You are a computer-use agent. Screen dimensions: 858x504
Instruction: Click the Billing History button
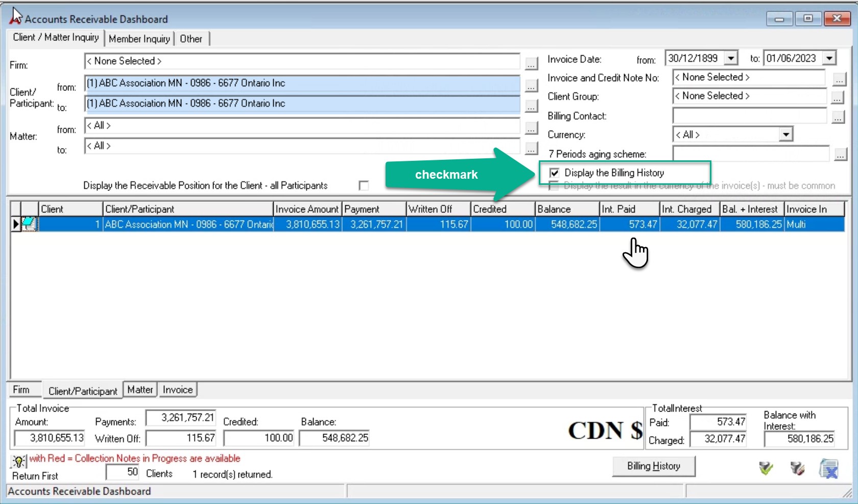click(654, 466)
